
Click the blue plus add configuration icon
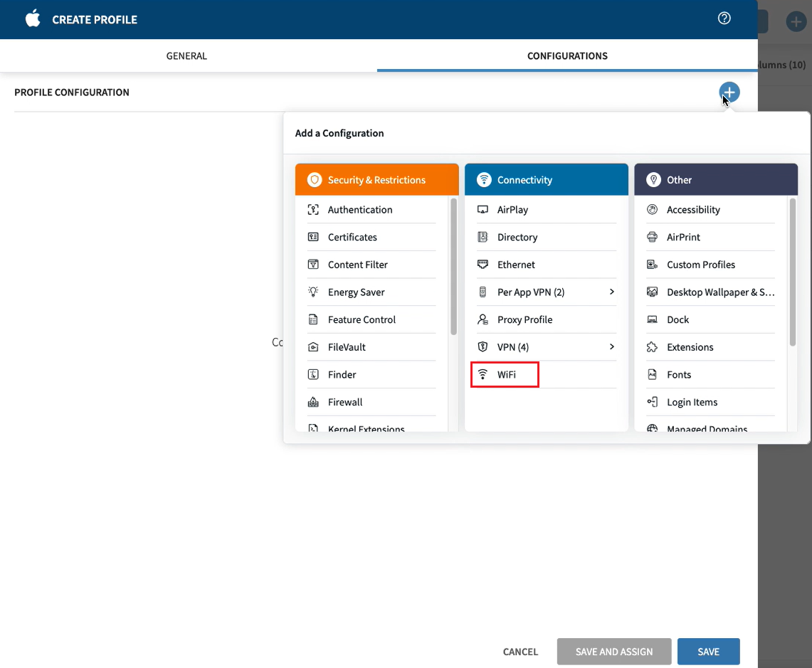(x=729, y=92)
